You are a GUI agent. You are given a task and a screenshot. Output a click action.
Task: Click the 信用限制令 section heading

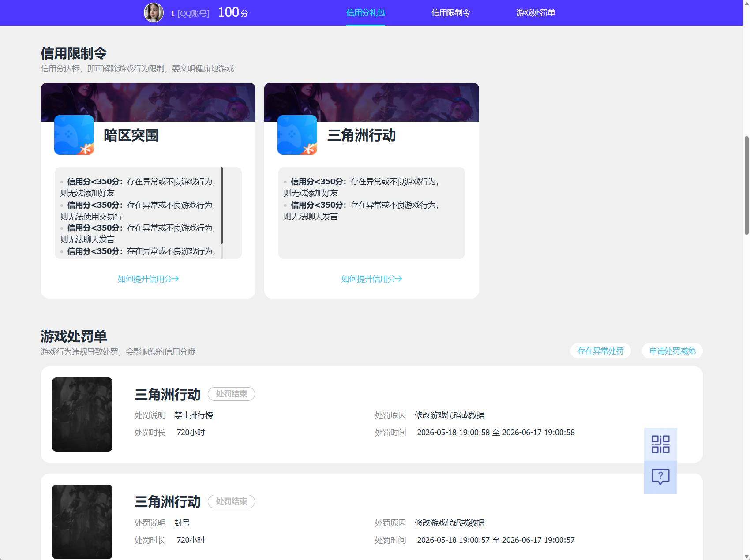coord(74,53)
